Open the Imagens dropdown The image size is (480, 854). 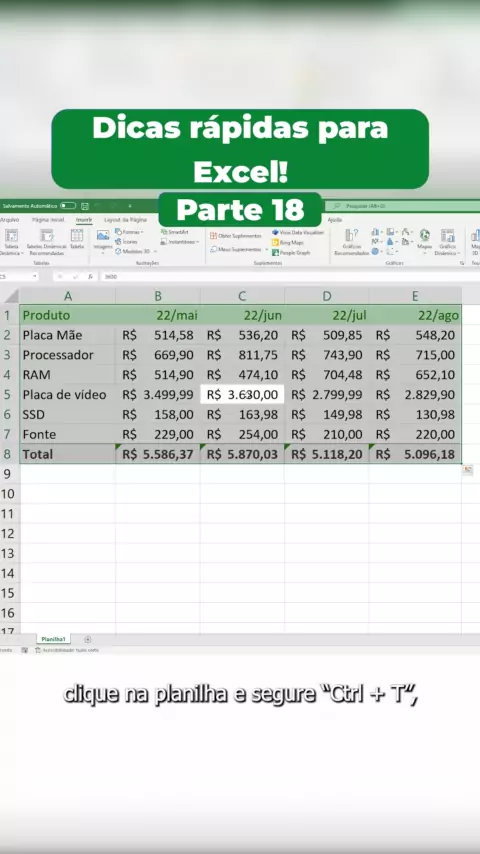[x=102, y=242]
